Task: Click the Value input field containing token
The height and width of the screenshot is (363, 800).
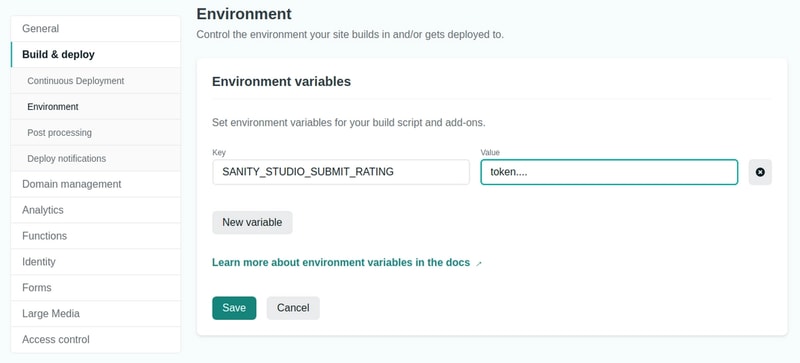Action: pyautogui.click(x=609, y=172)
